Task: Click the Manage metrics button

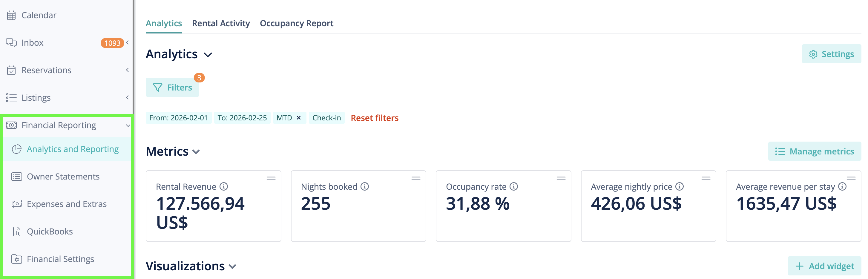Action: click(815, 151)
